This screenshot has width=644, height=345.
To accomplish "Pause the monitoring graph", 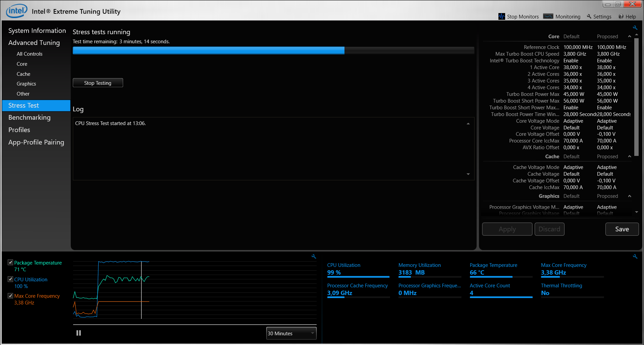I will [x=78, y=333].
